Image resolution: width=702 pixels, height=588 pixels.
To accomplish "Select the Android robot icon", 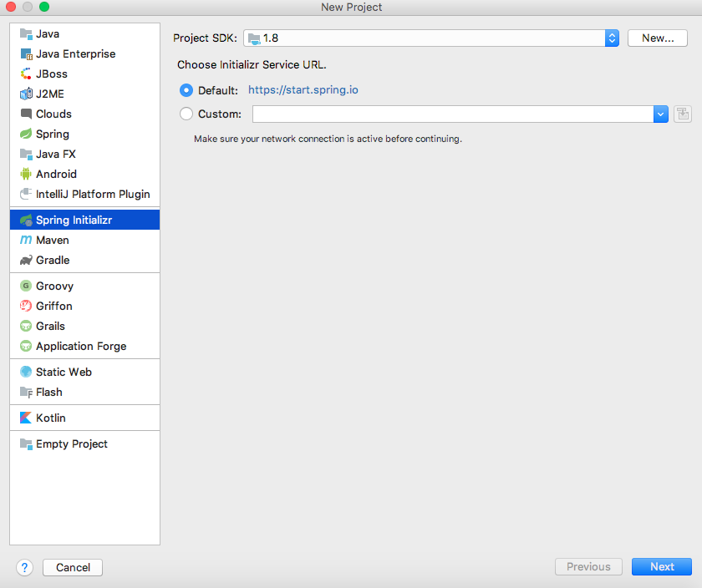I will pos(26,174).
